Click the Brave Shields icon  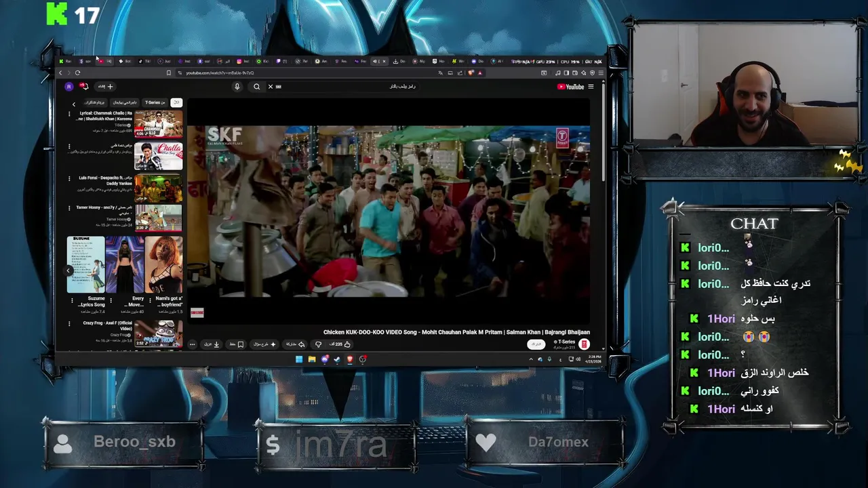point(470,73)
